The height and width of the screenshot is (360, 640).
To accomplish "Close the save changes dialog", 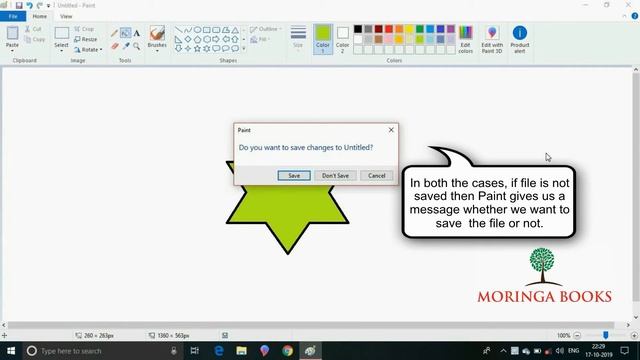I will pyautogui.click(x=391, y=130).
